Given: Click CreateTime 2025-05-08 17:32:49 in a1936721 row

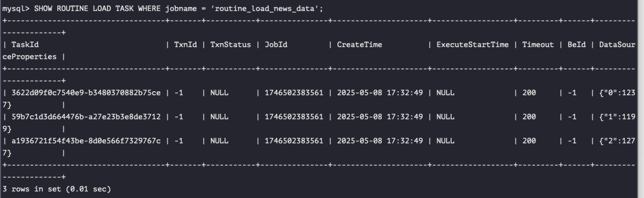Looking at the screenshot, I should pos(380,141).
